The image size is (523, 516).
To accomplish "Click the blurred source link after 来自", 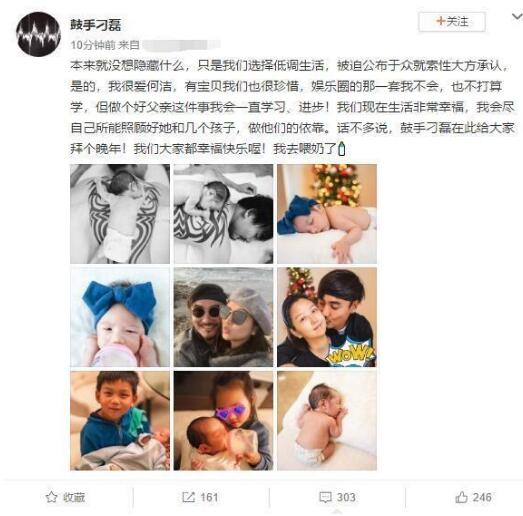I will 180,45.
